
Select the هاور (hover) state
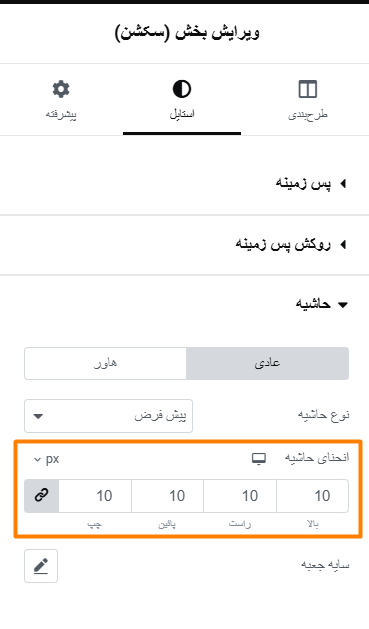coord(105,363)
